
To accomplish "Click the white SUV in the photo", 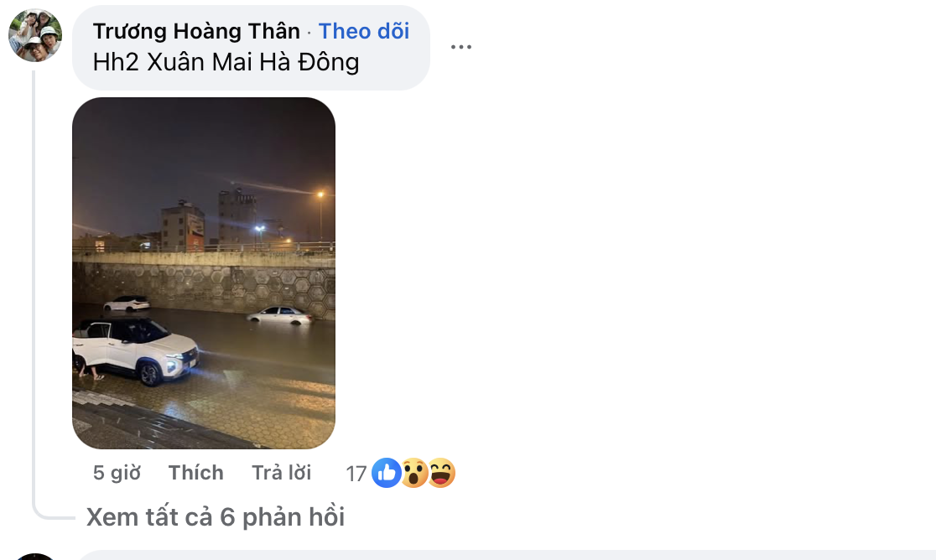I will (x=136, y=350).
